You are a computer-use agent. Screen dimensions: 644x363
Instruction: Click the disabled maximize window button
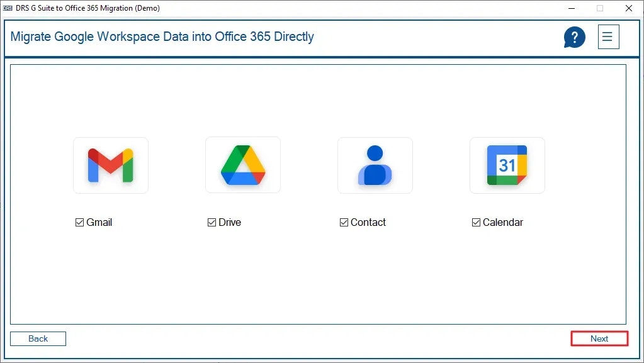tap(600, 8)
